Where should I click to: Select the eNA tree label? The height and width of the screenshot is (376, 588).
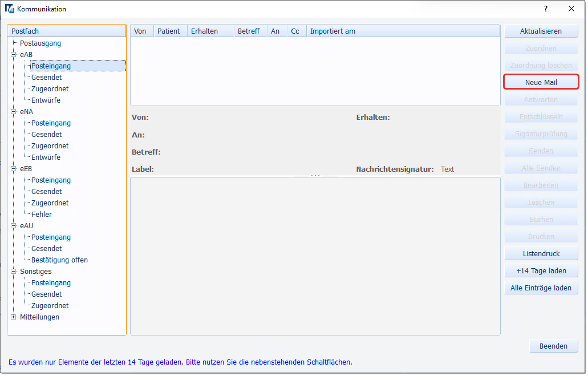27,111
